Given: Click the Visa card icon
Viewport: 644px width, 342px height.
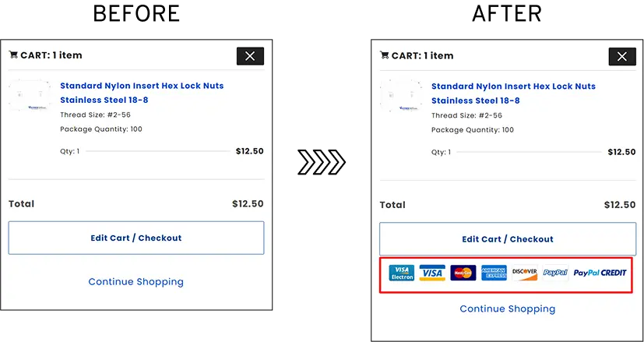Looking at the screenshot, I should [432, 273].
